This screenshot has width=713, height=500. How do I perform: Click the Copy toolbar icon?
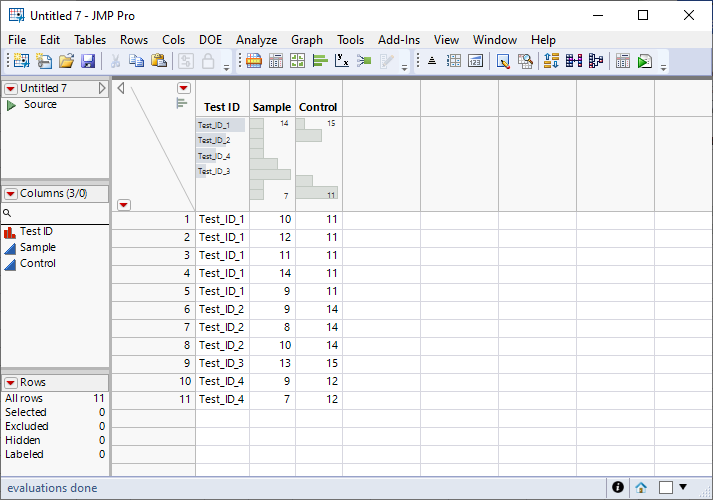136,60
